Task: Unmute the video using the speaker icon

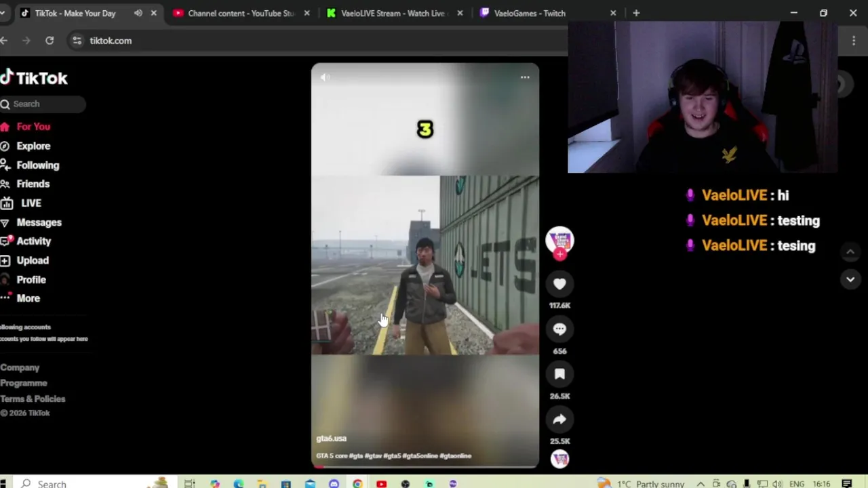Action: coord(325,77)
